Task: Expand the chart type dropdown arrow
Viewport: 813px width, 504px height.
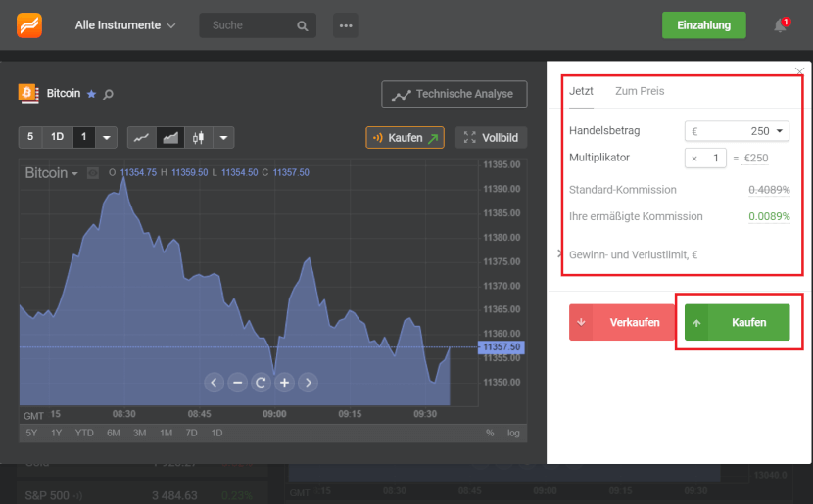Action: point(223,138)
